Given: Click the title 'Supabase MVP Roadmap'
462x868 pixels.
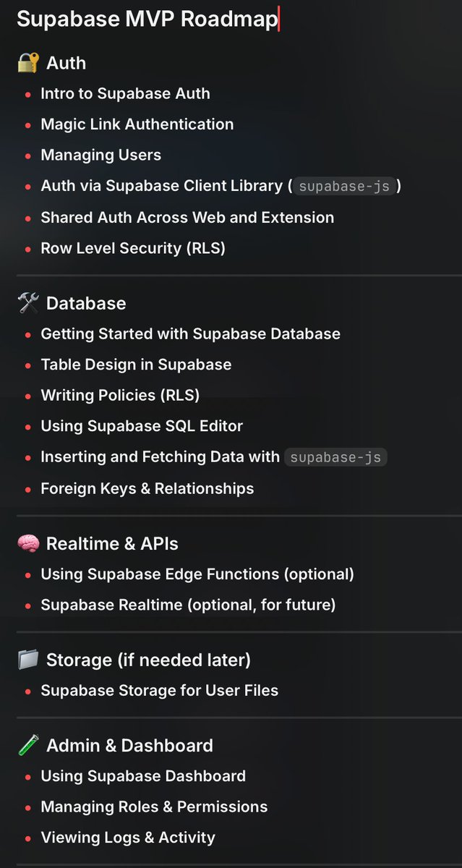Looking at the screenshot, I should [147, 19].
